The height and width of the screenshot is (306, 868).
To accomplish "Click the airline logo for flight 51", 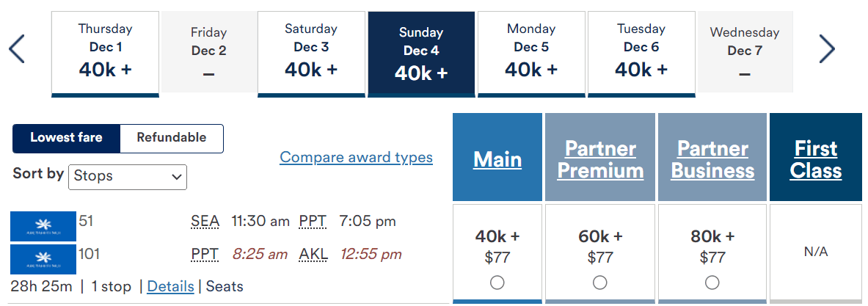I will click(43, 226).
